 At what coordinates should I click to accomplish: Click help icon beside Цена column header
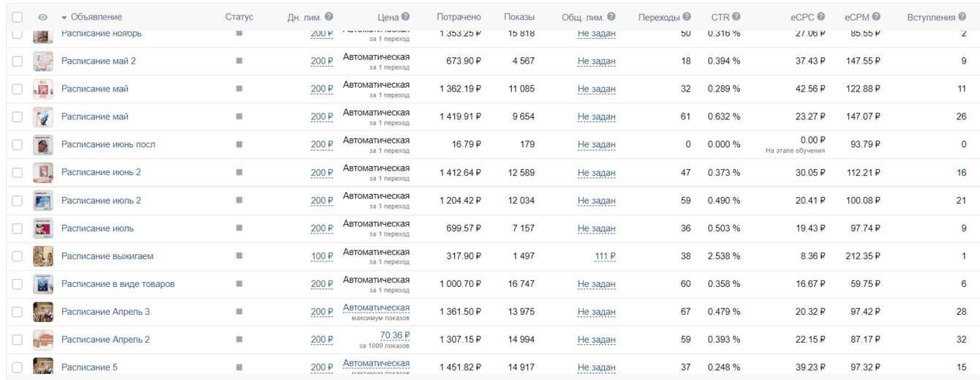pyautogui.click(x=406, y=17)
